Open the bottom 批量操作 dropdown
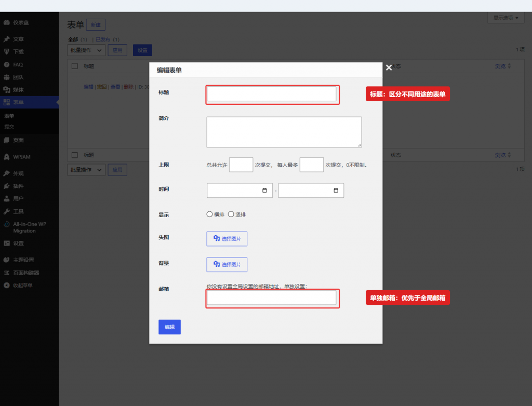The width and height of the screenshot is (532, 406). point(86,170)
